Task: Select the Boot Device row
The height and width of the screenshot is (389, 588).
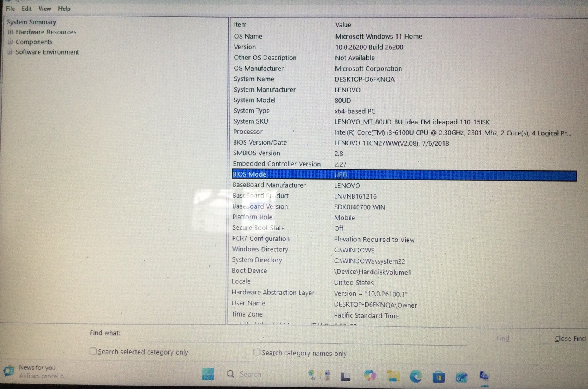Action: pos(404,271)
